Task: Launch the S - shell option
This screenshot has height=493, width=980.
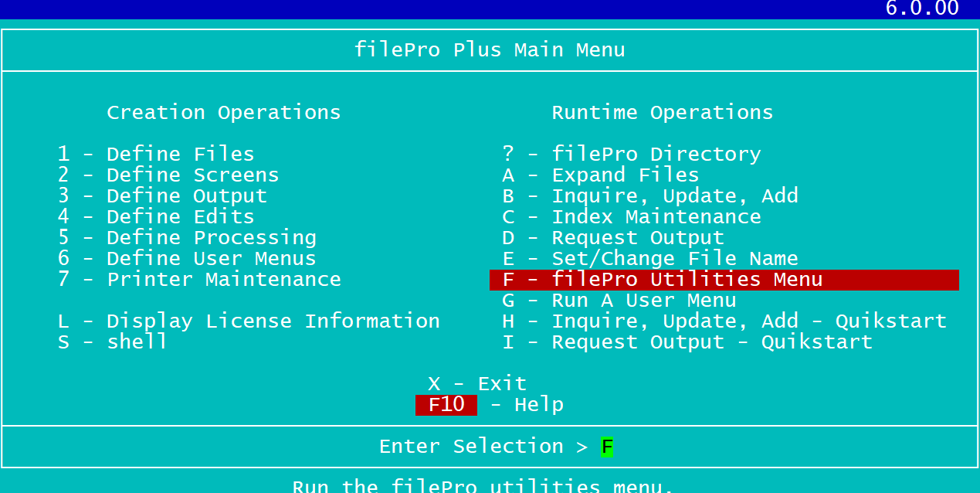Action: 113,342
